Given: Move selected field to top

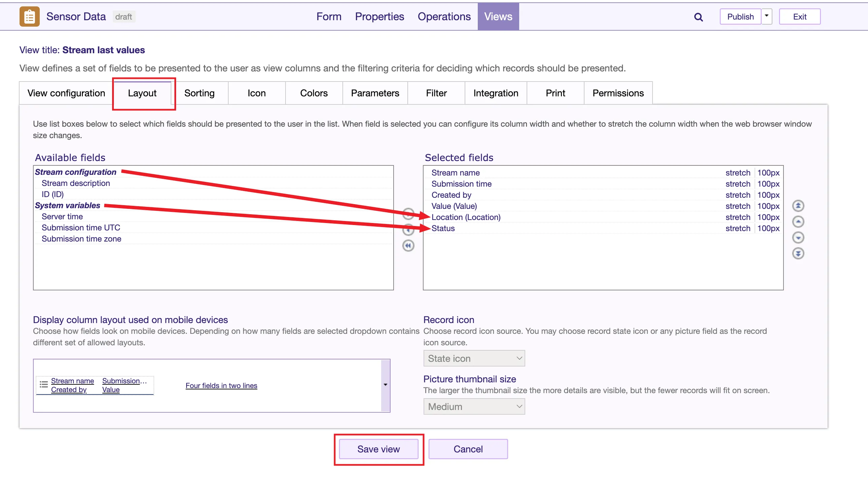Looking at the screenshot, I should pyautogui.click(x=798, y=205).
